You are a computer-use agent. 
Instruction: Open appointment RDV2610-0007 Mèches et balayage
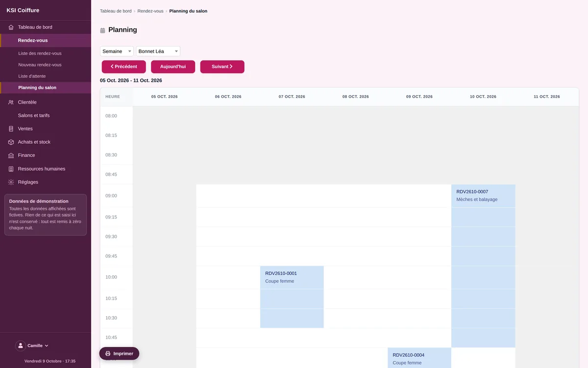click(483, 266)
